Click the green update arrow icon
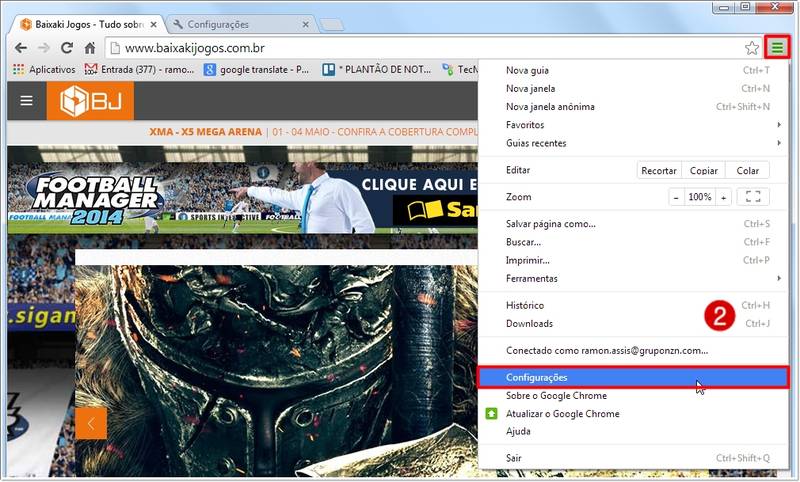The image size is (800, 482). (491, 414)
